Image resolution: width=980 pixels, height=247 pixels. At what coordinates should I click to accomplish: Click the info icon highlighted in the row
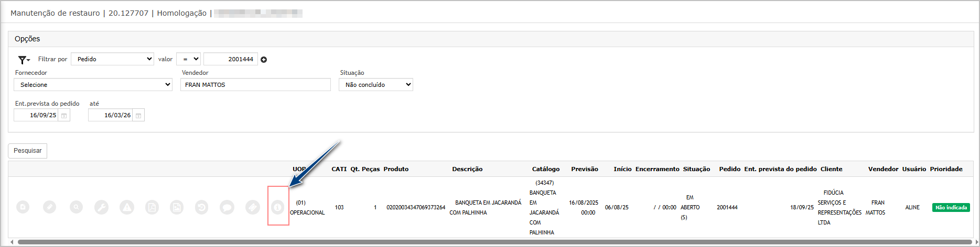[x=277, y=208]
